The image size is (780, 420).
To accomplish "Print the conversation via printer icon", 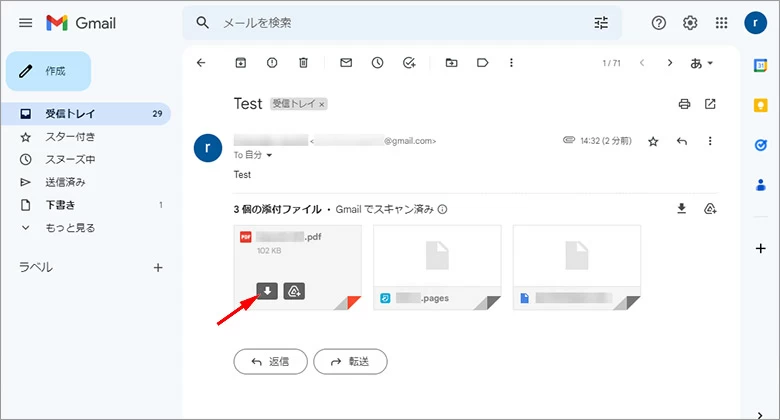I will (684, 104).
